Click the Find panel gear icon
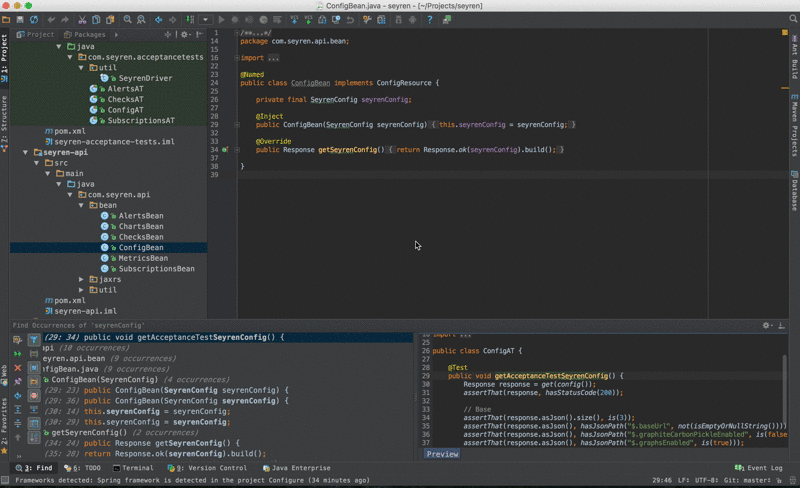800x488 pixels. pos(766,325)
